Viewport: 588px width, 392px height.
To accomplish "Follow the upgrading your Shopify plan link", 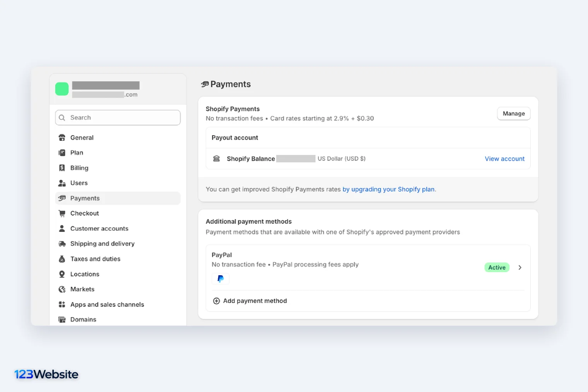I will (388, 189).
